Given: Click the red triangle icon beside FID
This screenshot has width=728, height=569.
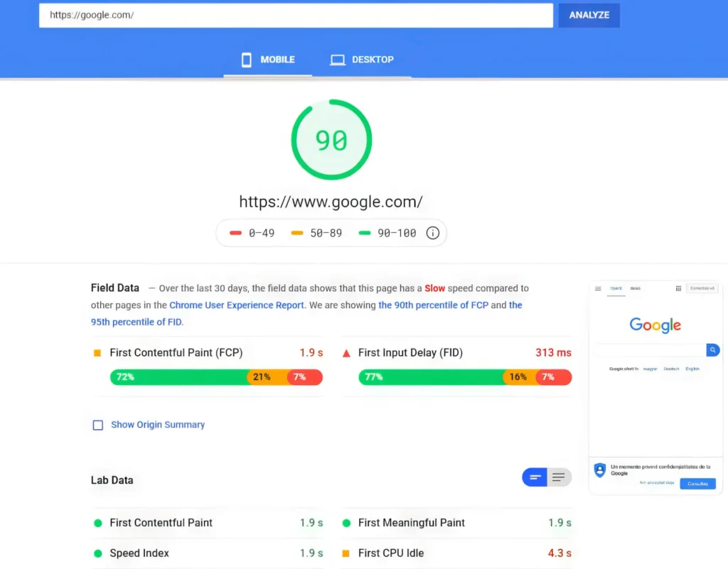Looking at the screenshot, I should pos(346,353).
